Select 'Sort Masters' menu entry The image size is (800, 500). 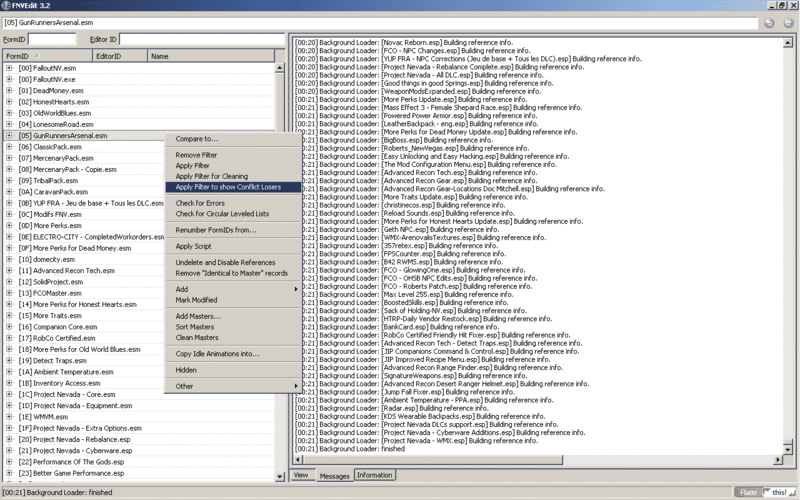233,327
